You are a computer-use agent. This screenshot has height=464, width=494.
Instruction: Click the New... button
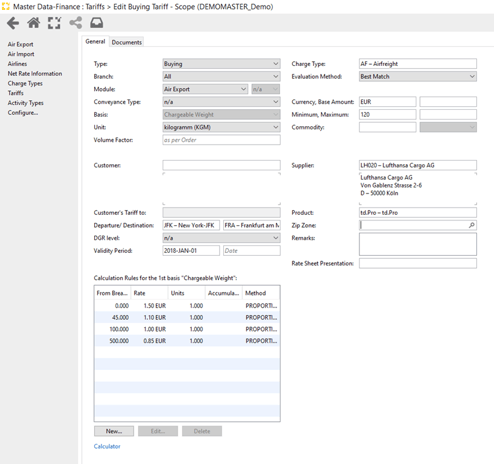(114, 431)
